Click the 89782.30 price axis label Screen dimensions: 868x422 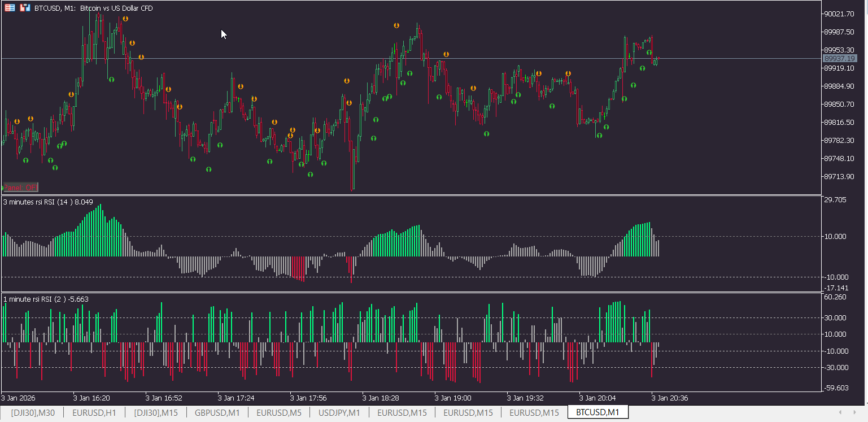[x=839, y=140]
